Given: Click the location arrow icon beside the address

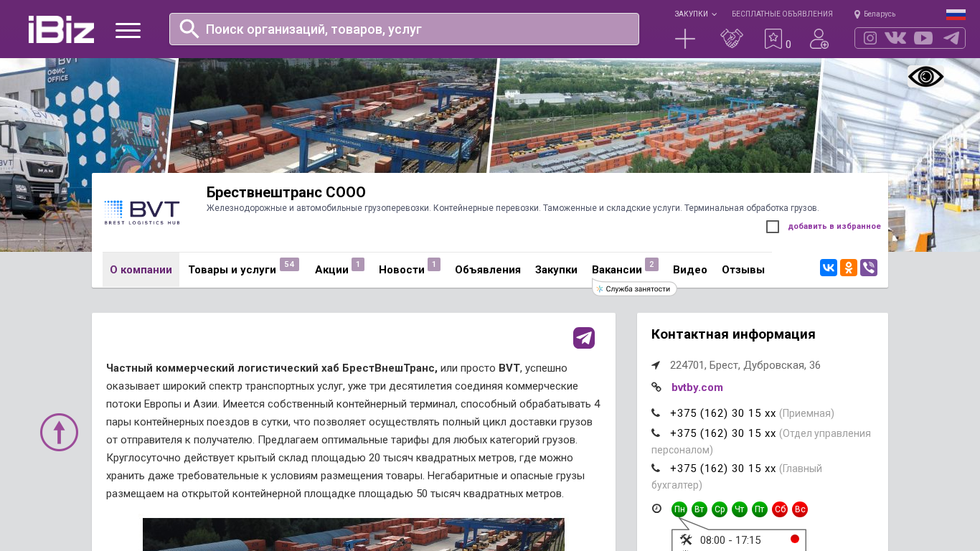Looking at the screenshot, I should [x=656, y=365].
